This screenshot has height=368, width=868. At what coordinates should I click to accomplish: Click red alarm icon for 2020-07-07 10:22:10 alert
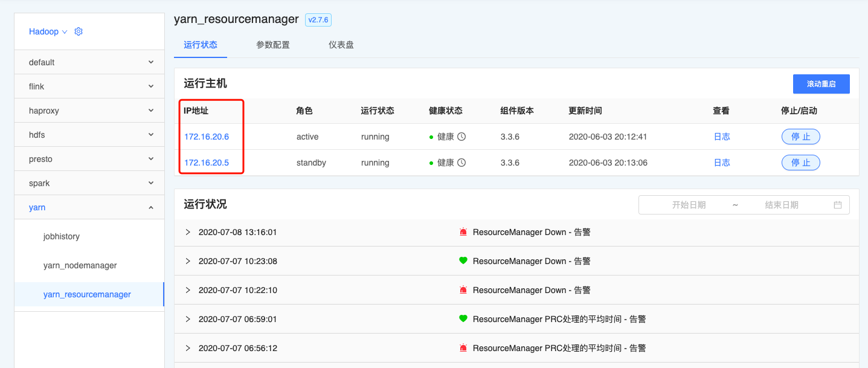(463, 290)
